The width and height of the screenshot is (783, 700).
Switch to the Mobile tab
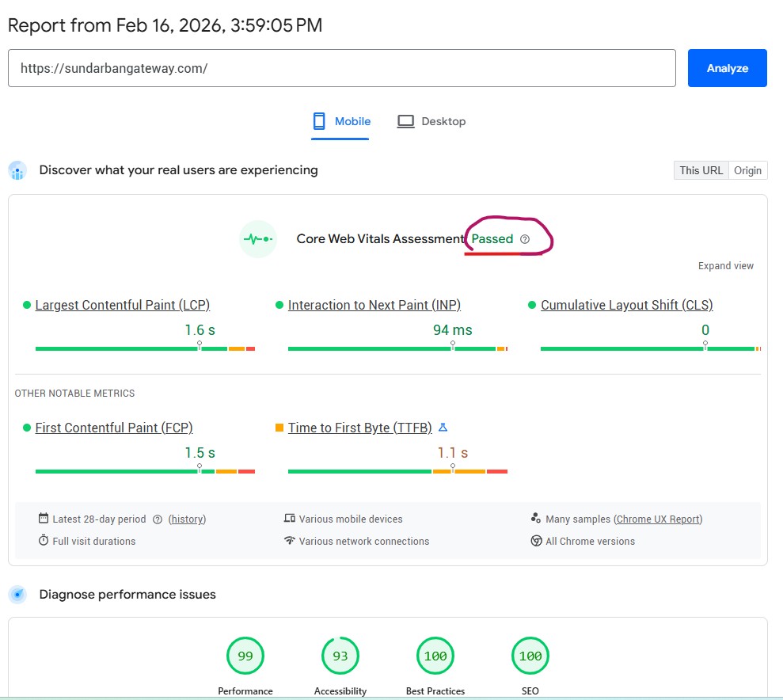341,122
